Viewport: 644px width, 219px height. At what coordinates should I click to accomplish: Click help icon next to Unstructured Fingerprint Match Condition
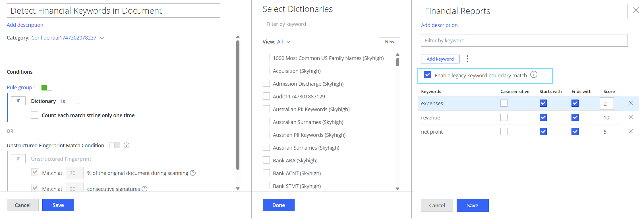tap(127, 145)
